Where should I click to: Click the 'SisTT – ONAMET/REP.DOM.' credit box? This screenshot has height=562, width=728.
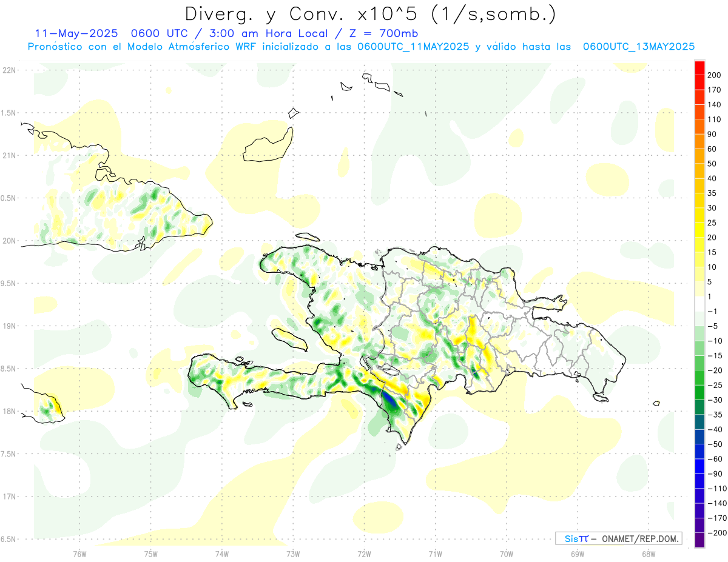point(618,538)
